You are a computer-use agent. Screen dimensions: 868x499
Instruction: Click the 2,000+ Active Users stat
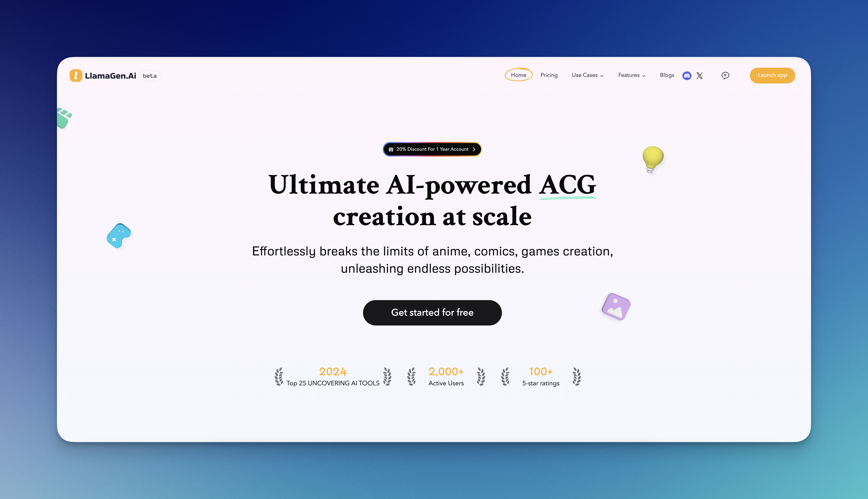click(446, 376)
